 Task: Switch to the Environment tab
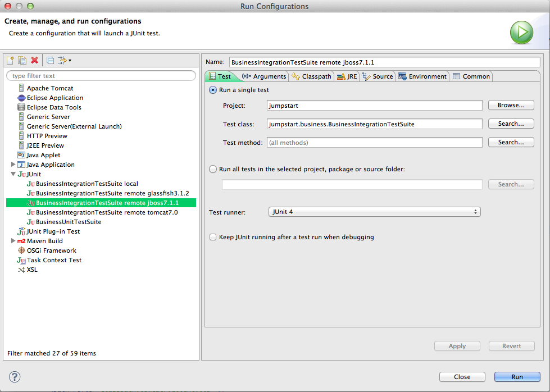click(x=422, y=76)
